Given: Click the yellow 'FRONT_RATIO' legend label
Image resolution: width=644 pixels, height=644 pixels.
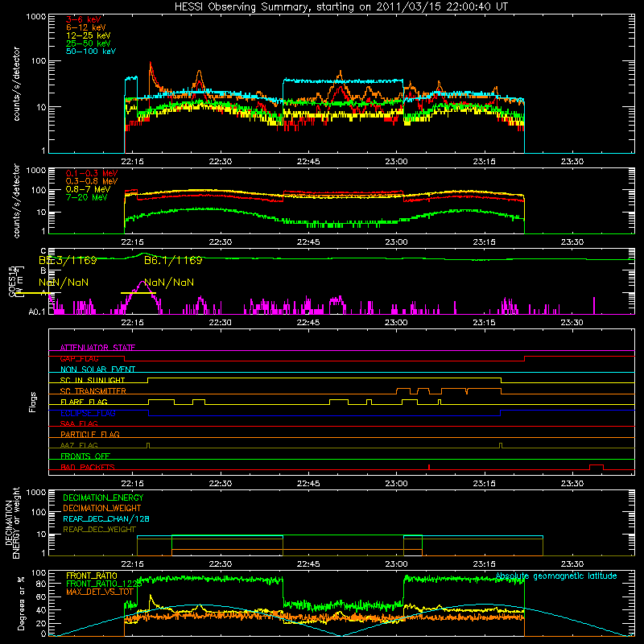Looking at the screenshot, I should click(92, 576).
